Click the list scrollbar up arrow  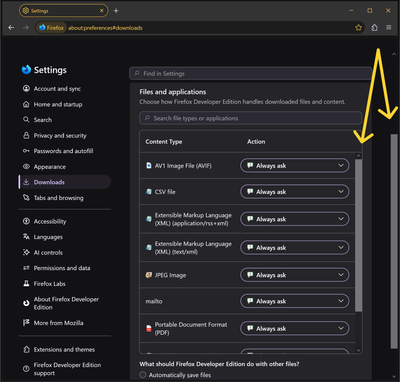[358, 156]
